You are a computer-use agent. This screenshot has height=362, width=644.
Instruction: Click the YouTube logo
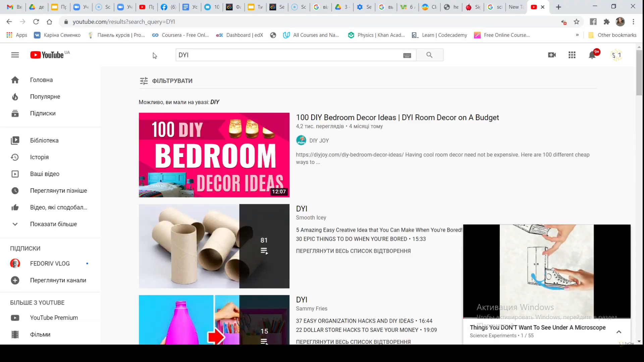coord(47,55)
